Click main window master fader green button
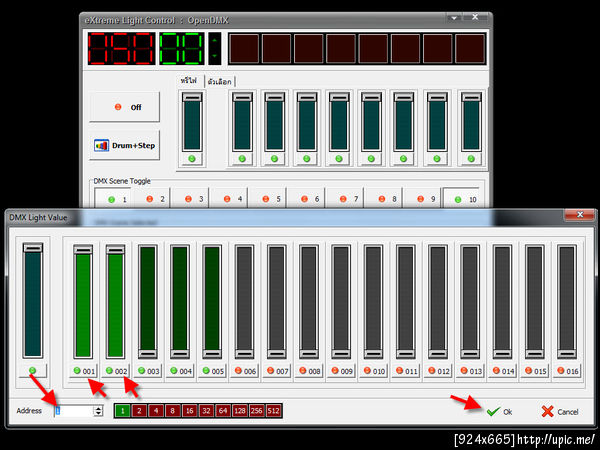600x450 pixels. pos(192,159)
